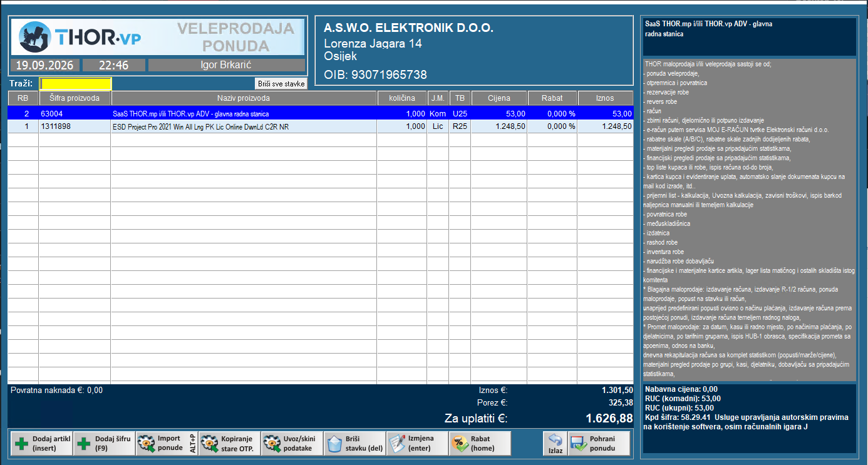
Task: Select row with product code 63004
Action: click(321, 114)
